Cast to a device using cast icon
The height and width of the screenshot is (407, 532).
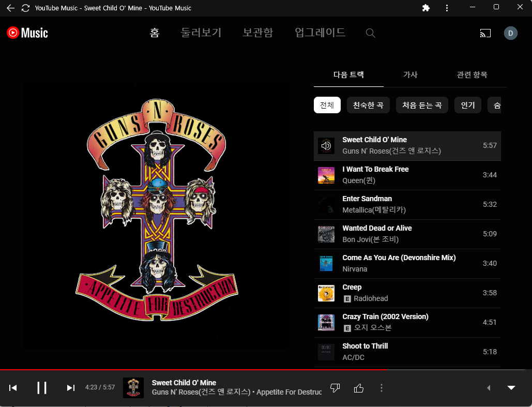485,33
